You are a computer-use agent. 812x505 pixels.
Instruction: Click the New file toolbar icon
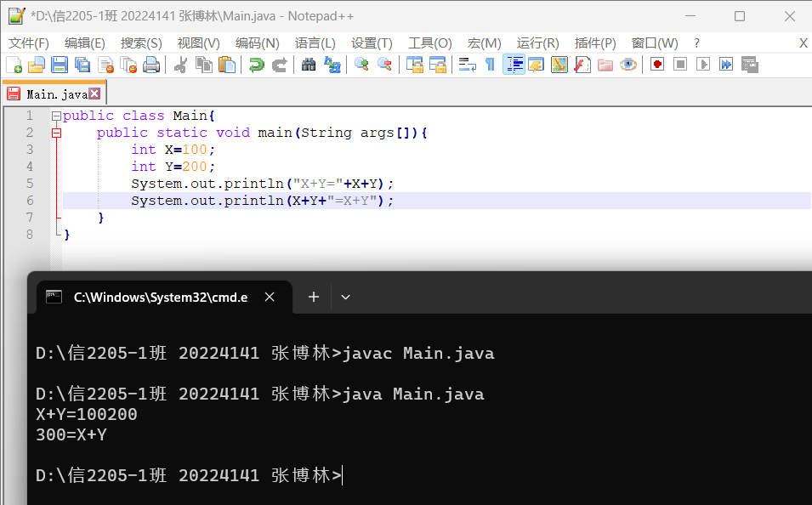[x=14, y=65]
